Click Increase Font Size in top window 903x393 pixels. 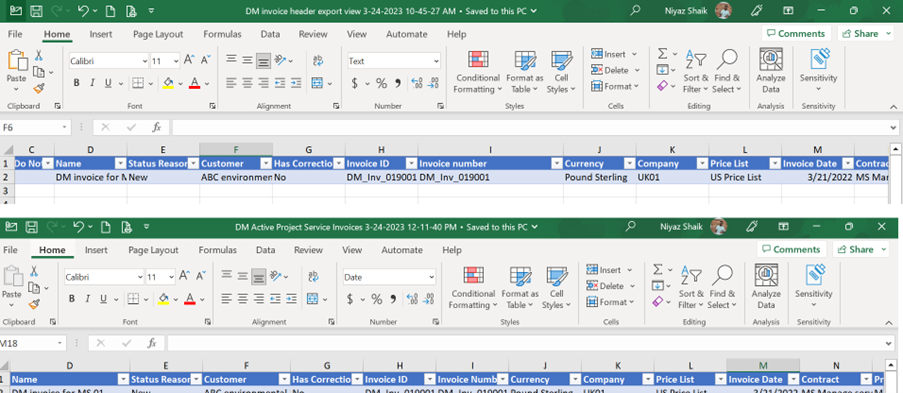coord(189,60)
